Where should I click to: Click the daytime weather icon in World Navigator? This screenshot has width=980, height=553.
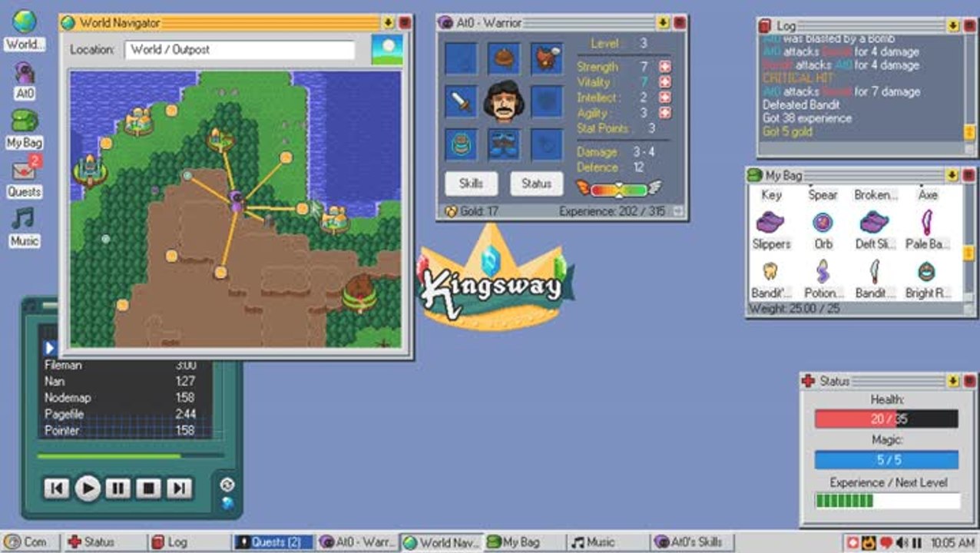pos(387,50)
